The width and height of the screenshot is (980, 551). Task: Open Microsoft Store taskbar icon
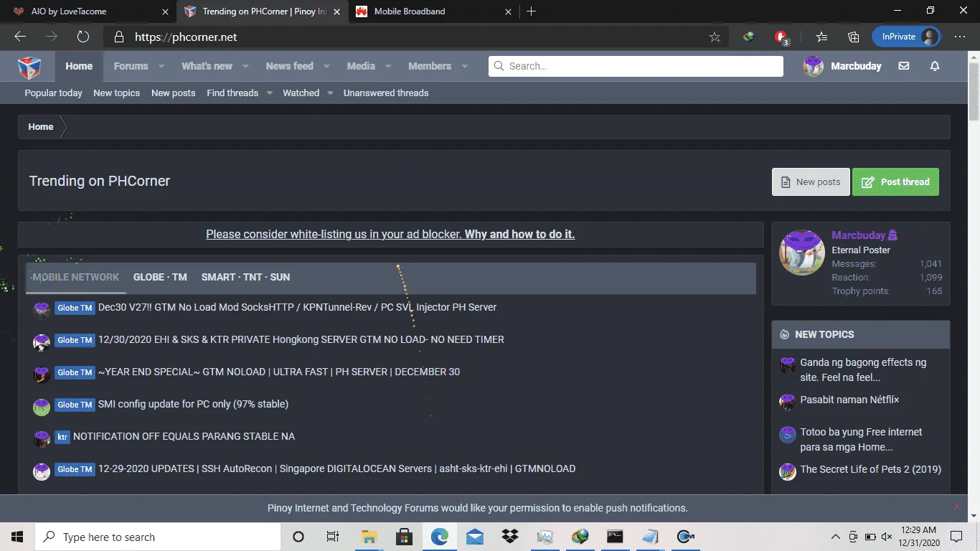pos(404,537)
